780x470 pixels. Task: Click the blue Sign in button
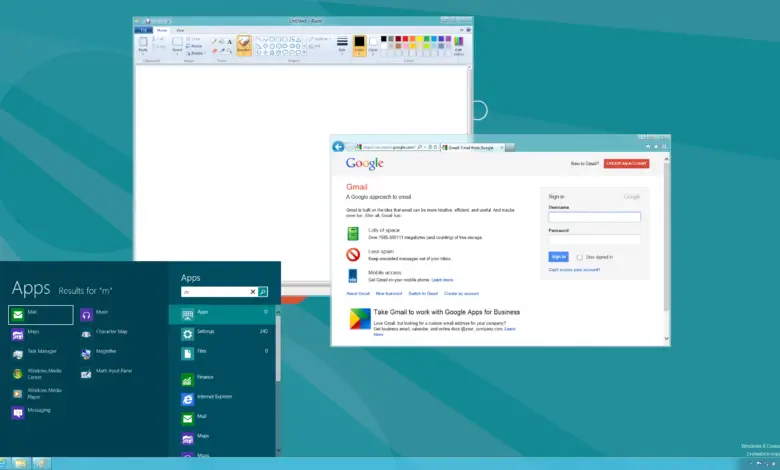[x=558, y=257]
